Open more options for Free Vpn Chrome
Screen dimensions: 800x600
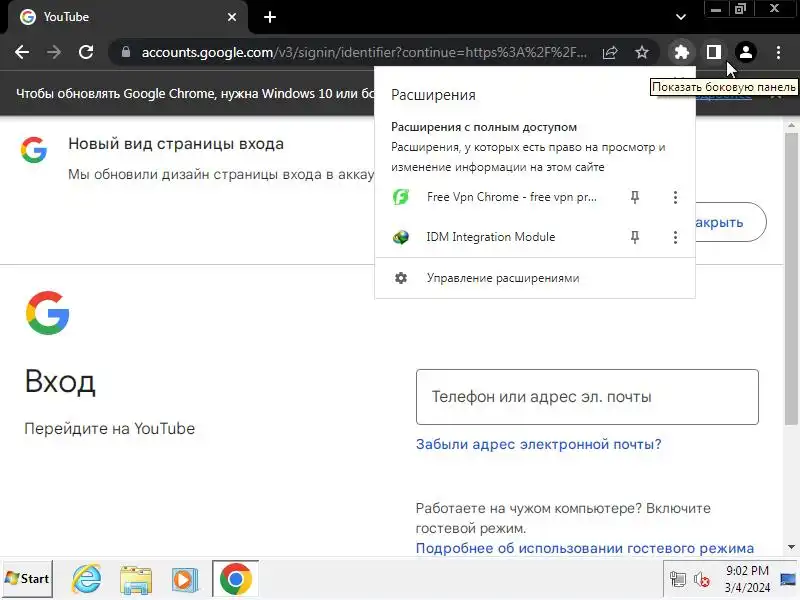point(675,197)
